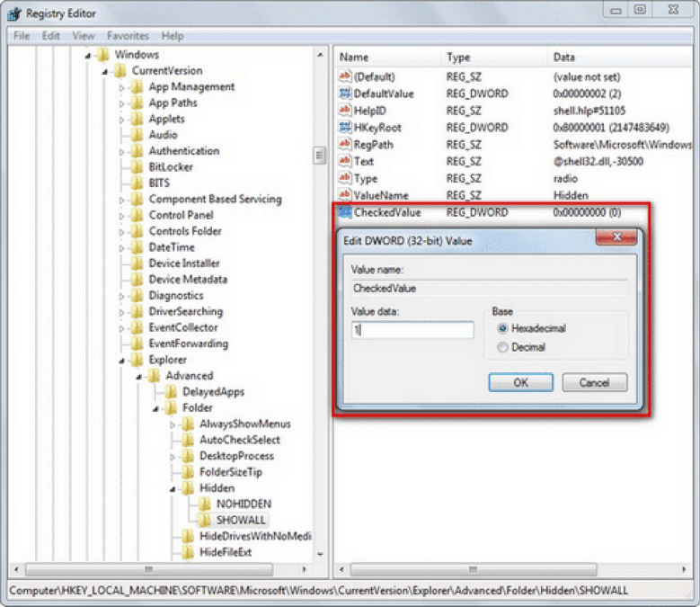Click the HKeyRoot DWORD value icon
This screenshot has height=607, width=700.
344,128
